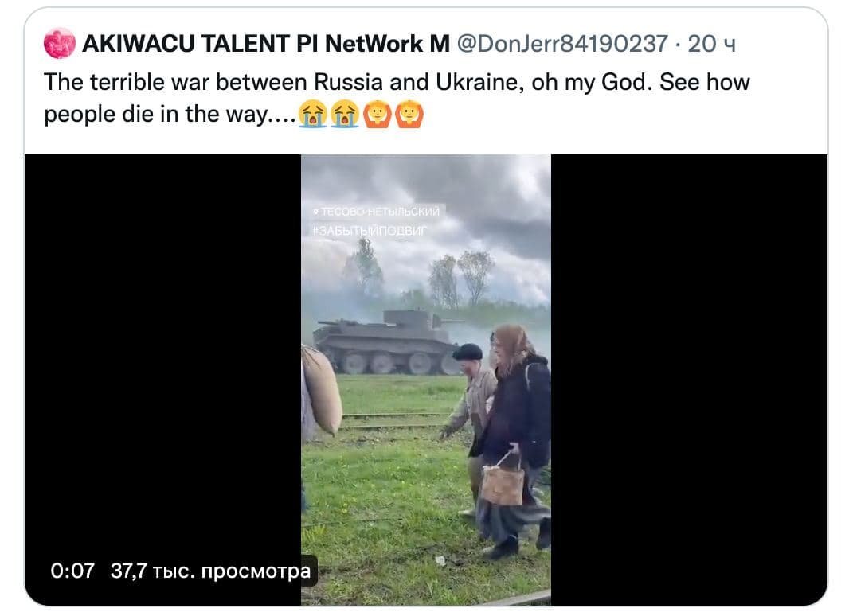Click the first crying face emoji
Screen dimensions: 849x616
(313, 115)
